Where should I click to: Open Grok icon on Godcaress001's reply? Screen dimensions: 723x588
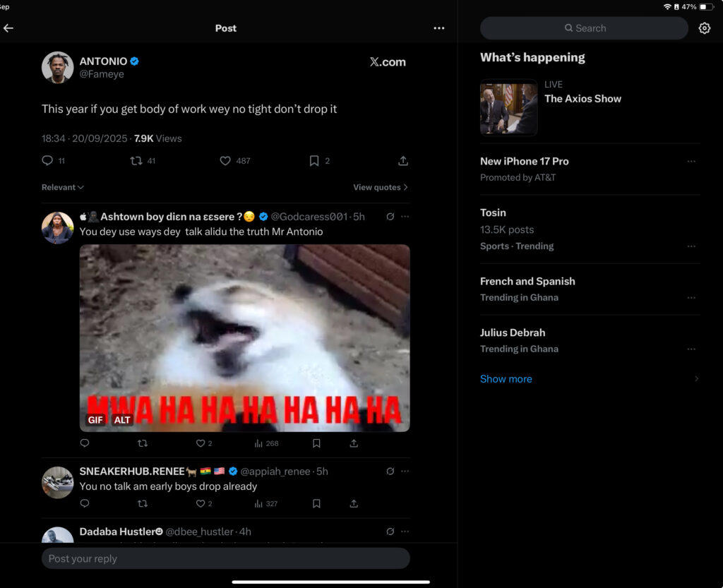click(x=390, y=217)
